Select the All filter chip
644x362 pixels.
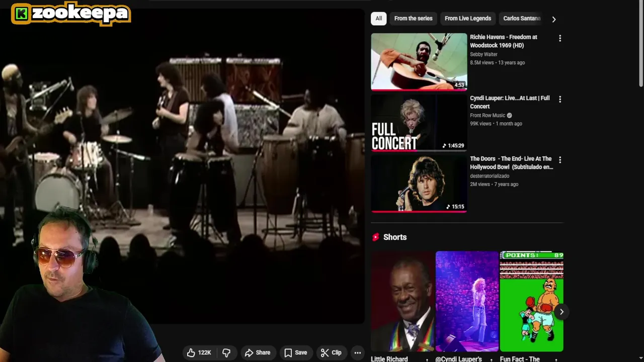(x=379, y=19)
